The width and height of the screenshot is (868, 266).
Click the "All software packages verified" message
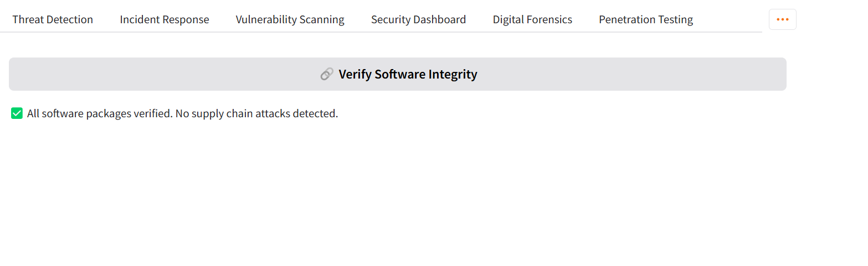click(100, 114)
